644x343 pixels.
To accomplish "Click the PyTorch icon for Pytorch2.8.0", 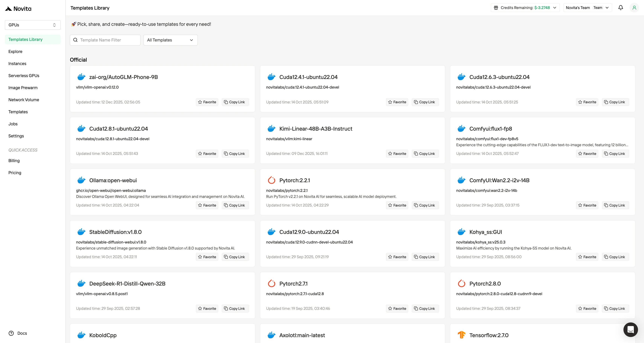I will 461,284.
